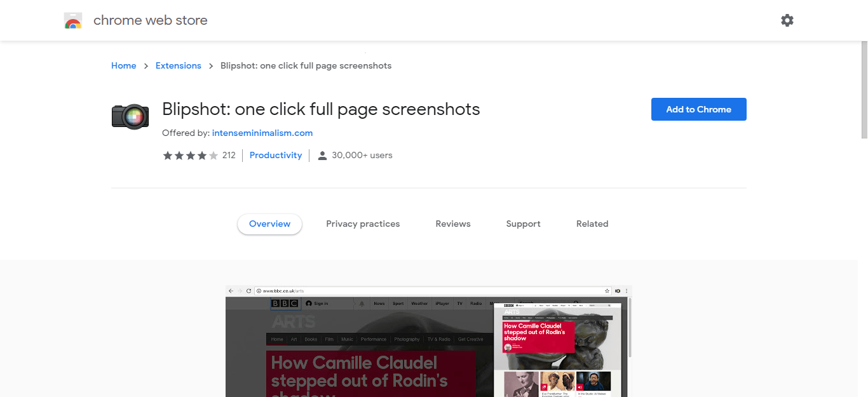
Task: Click the 212 ratings count
Action: [x=229, y=155]
